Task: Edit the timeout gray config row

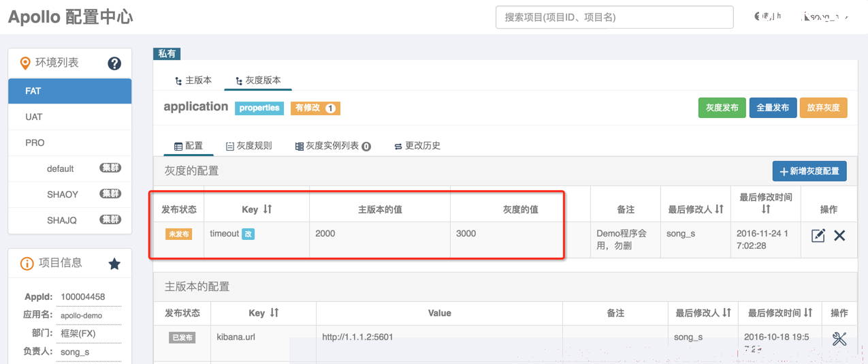Action: click(818, 235)
